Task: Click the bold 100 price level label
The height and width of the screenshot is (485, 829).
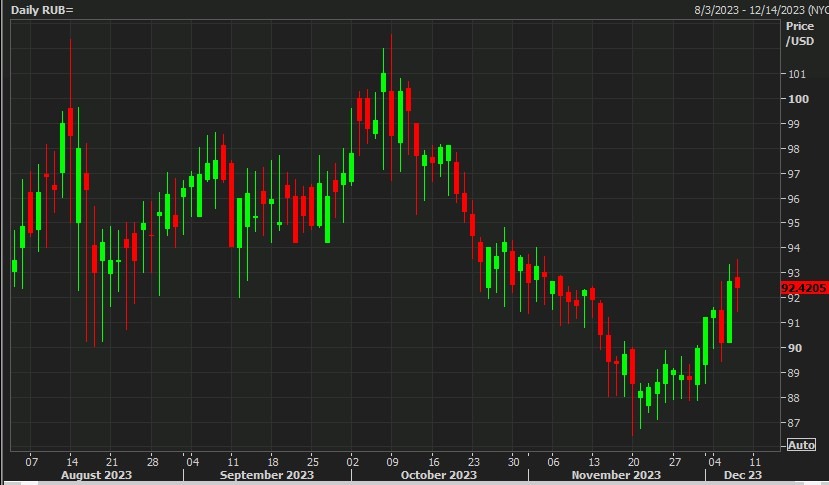Action: click(x=797, y=99)
